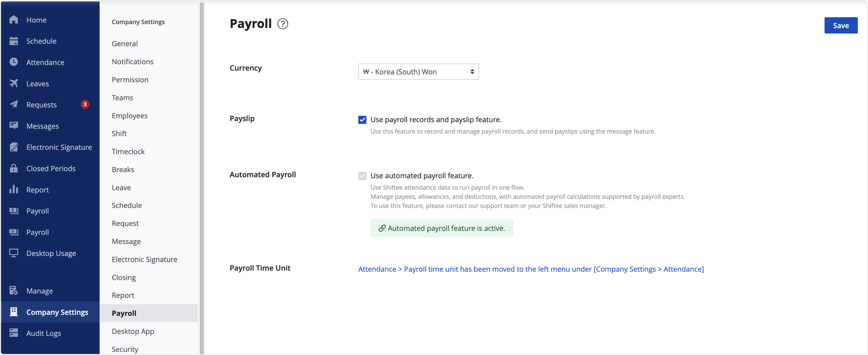Image resolution: width=868 pixels, height=355 pixels.
Task: Open Closed Periods lock icon
Action: (13, 168)
